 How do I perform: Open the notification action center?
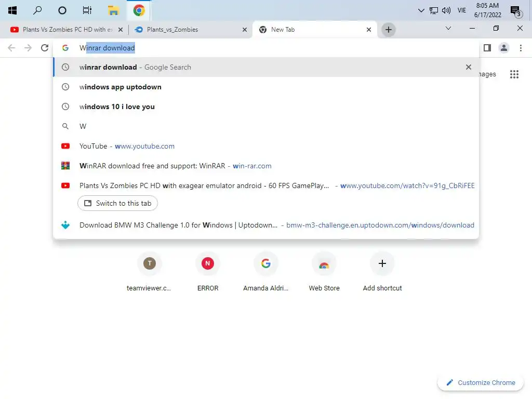[x=516, y=11]
